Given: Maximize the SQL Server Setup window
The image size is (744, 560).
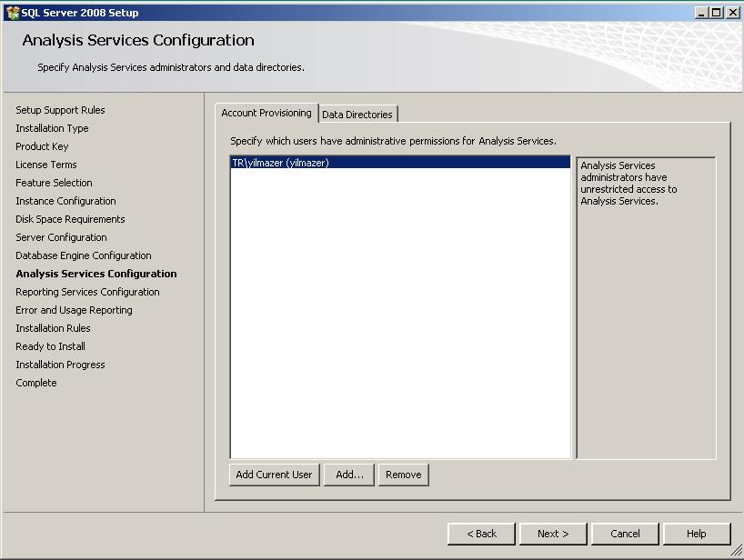Looking at the screenshot, I should [x=717, y=13].
